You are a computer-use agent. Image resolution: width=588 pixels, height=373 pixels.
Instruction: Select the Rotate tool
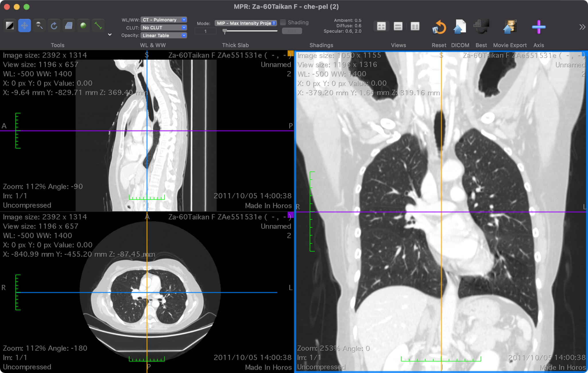tap(54, 26)
